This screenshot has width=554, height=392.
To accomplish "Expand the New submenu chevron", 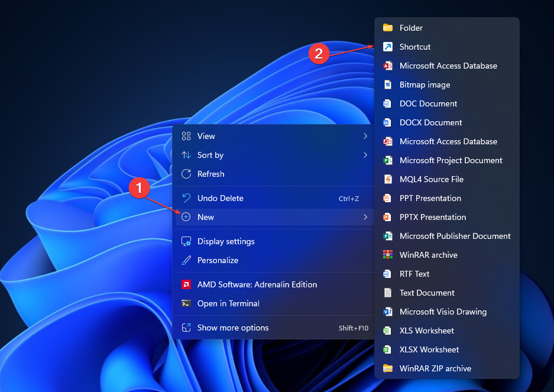I will click(x=365, y=217).
